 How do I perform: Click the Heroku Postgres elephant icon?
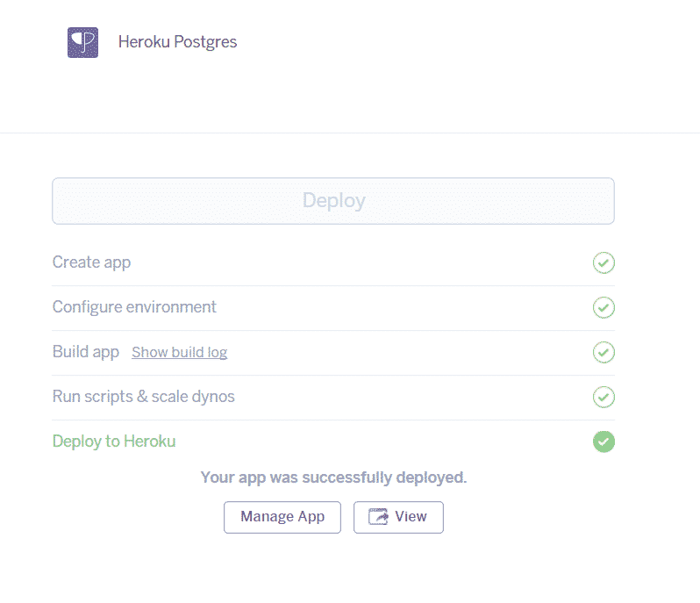(x=82, y=42)
